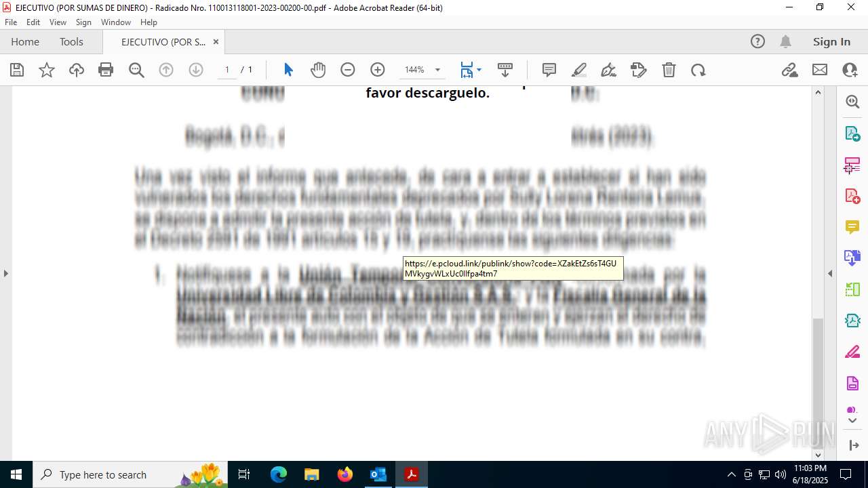Open the Create PDF sidebar tool
This screenshot has width=868, height=488.
(852, 196)
